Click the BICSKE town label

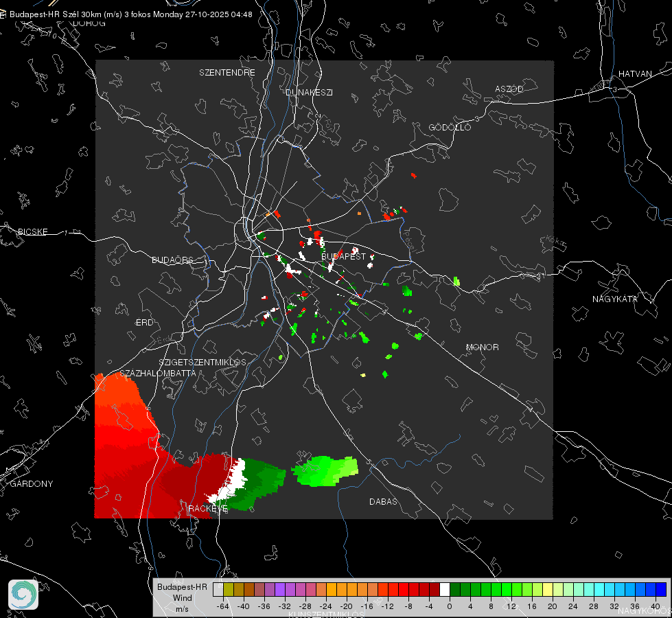click(x=32, y=232)
